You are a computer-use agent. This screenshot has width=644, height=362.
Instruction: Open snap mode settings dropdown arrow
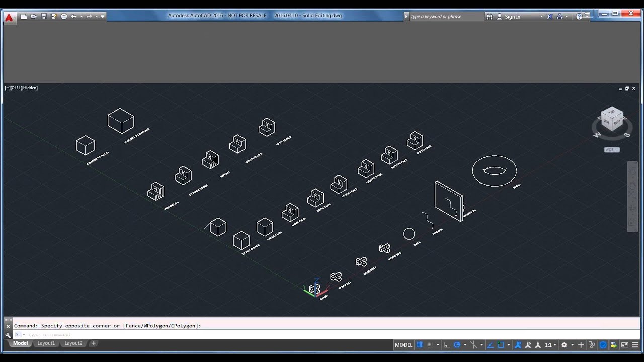coord(438,345)
